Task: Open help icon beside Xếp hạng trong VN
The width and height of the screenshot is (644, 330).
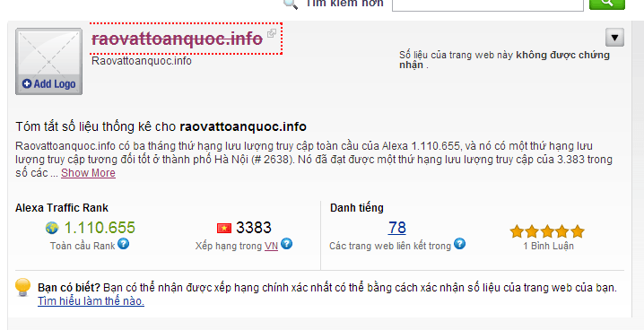Action: click(x=287, y=244)
